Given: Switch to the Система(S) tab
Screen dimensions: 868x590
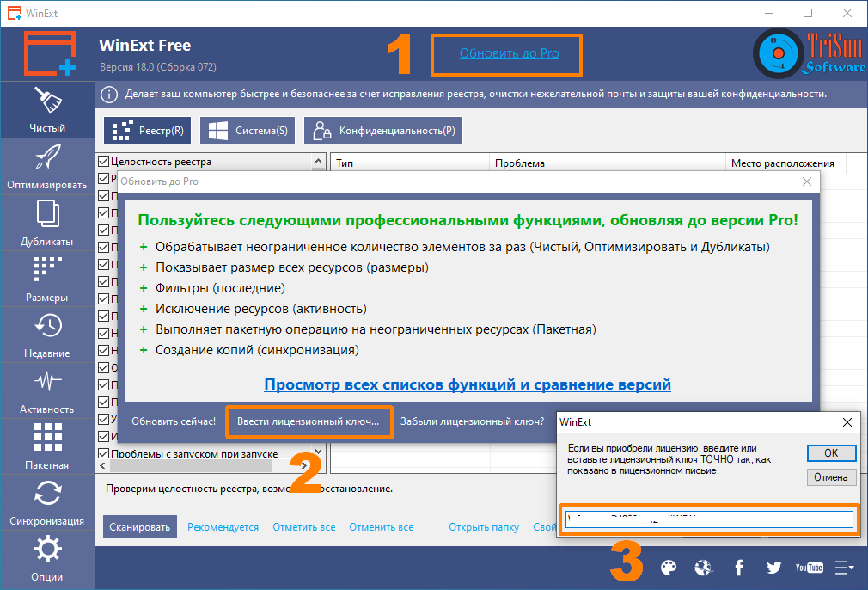Looking at the screenshot, I should tap(248, 130).
